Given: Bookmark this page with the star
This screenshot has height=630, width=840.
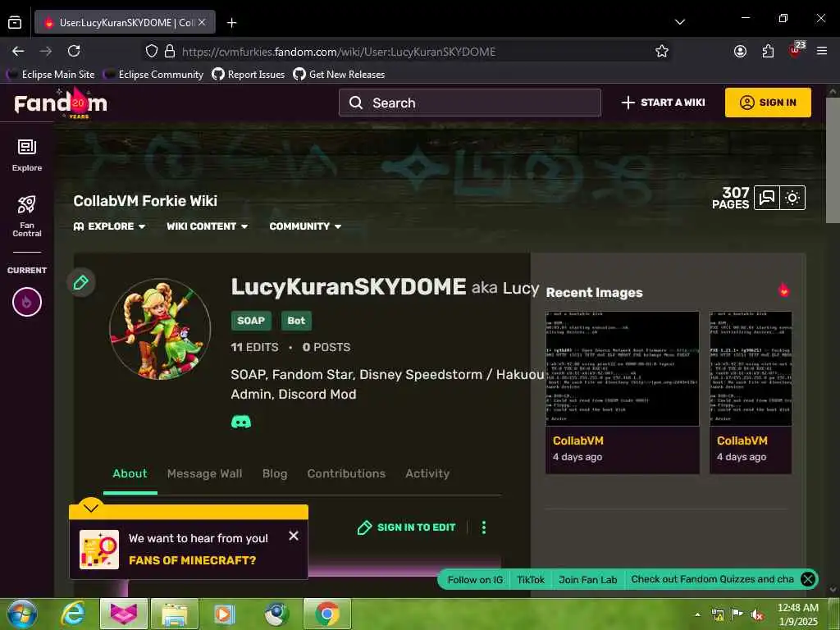Looking at the screenshot, I should pyautogui.click(x=662, y=52).
